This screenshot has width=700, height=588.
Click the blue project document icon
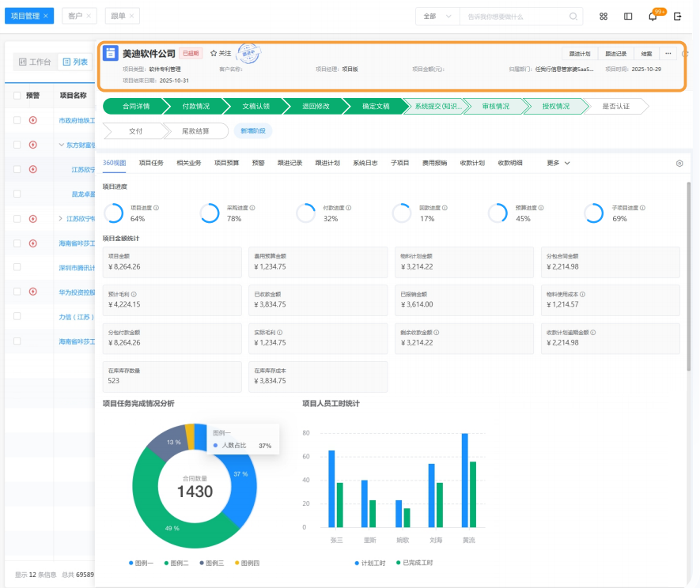110,53
